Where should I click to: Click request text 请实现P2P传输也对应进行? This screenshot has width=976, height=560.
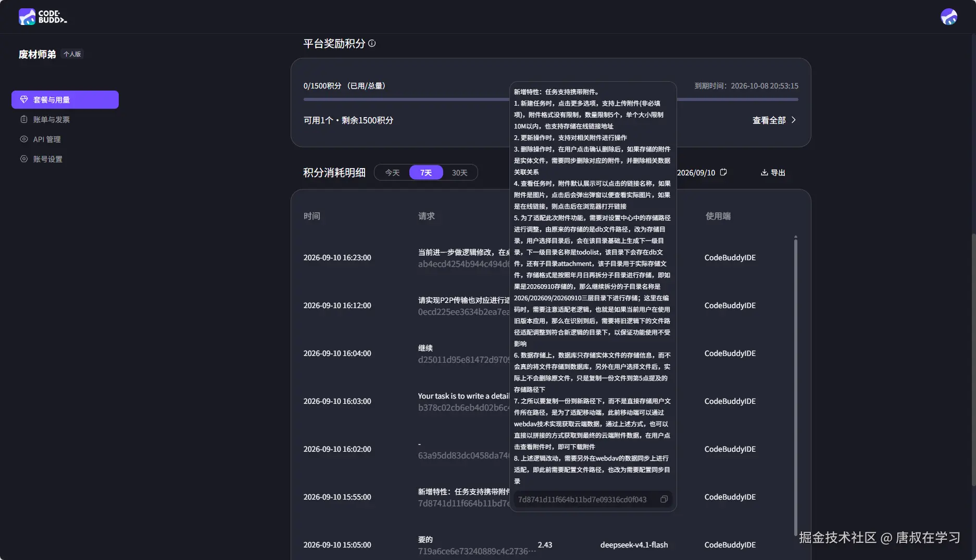(x=464, y=300)
